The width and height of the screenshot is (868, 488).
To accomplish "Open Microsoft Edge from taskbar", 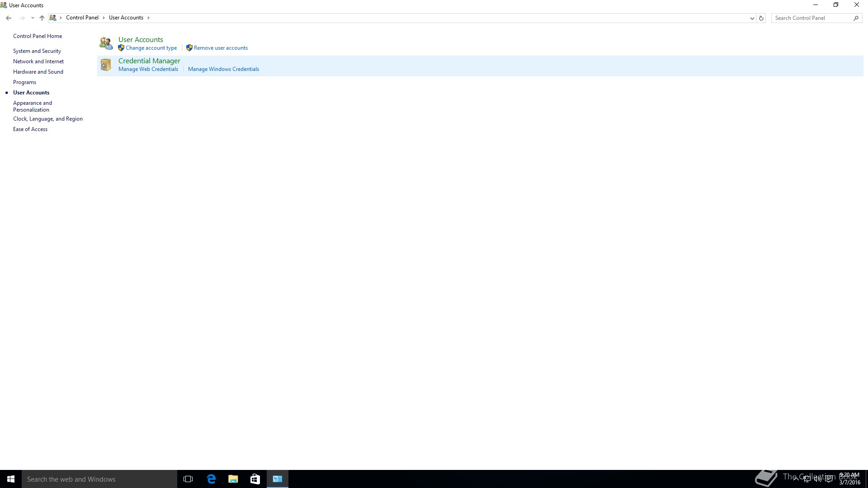I will pyautogui.click(x=211, y=479).
